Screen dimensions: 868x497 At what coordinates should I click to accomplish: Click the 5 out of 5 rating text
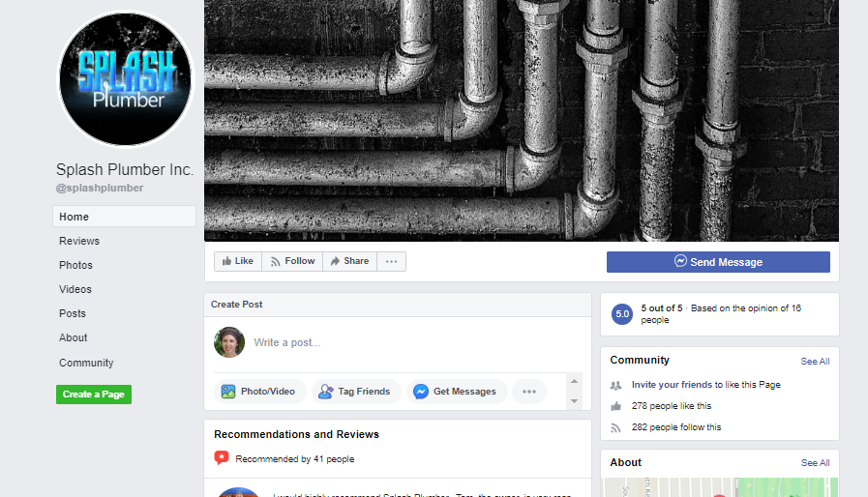pyautogui.click(x=662, y=308)
